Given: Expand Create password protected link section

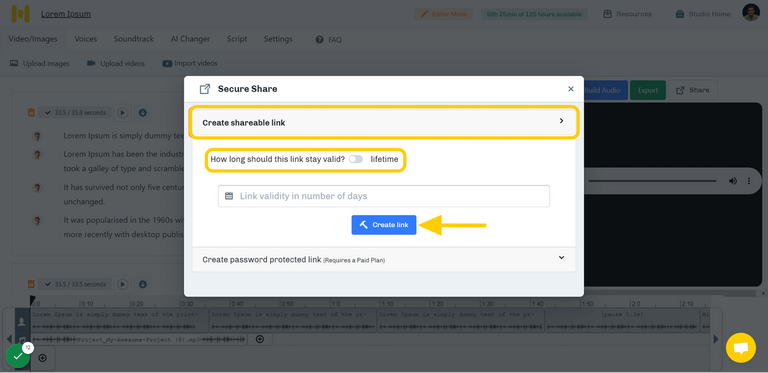Looking at the screenshot, I should pos(384,259).
